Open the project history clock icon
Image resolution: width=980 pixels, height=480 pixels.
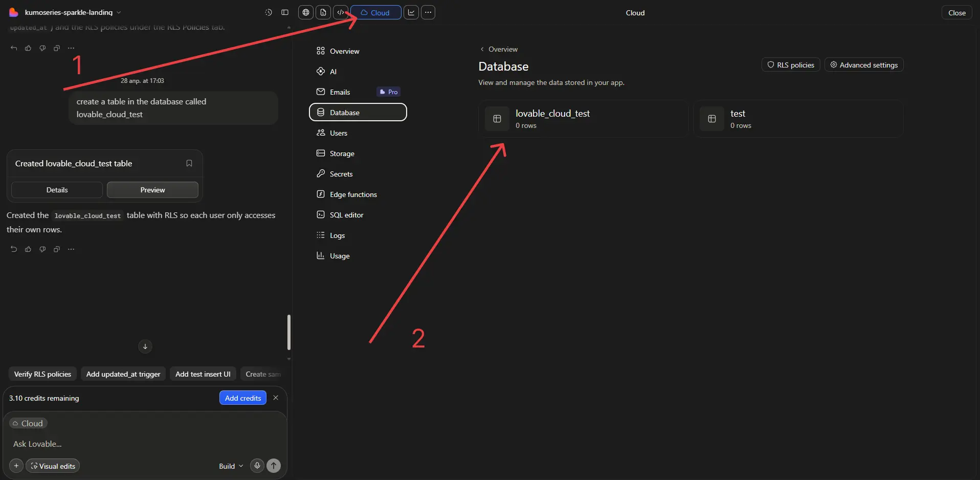click(268, 12)
